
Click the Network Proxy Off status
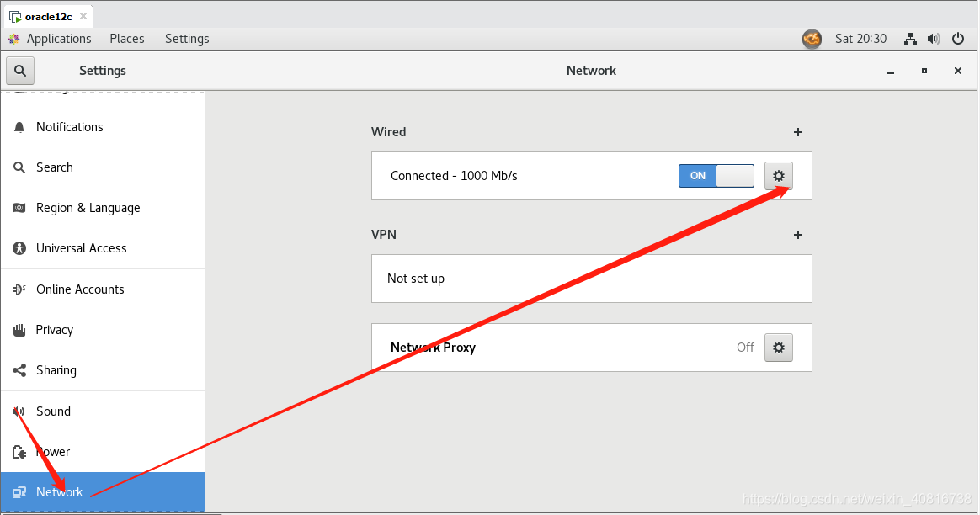[x=745, y=348]
